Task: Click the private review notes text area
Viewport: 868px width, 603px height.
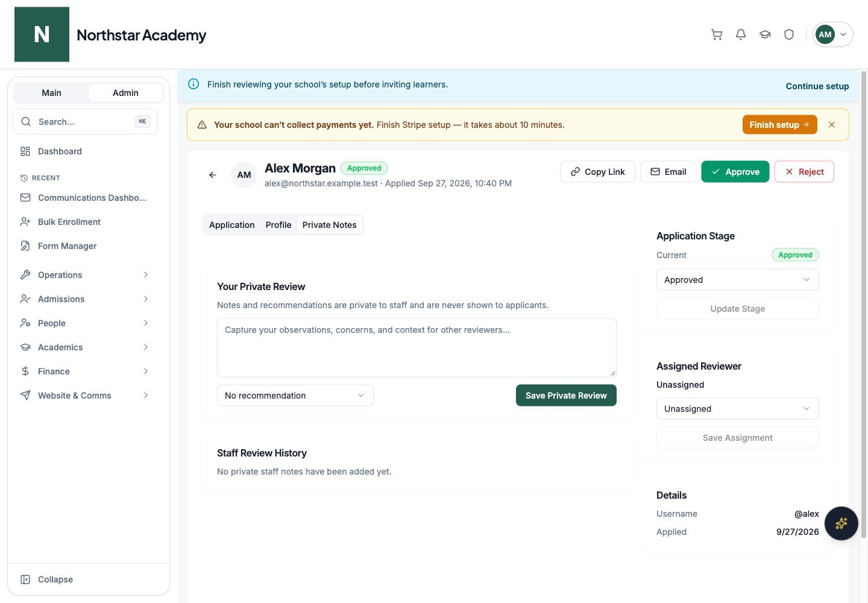Action: click(417, 348)
